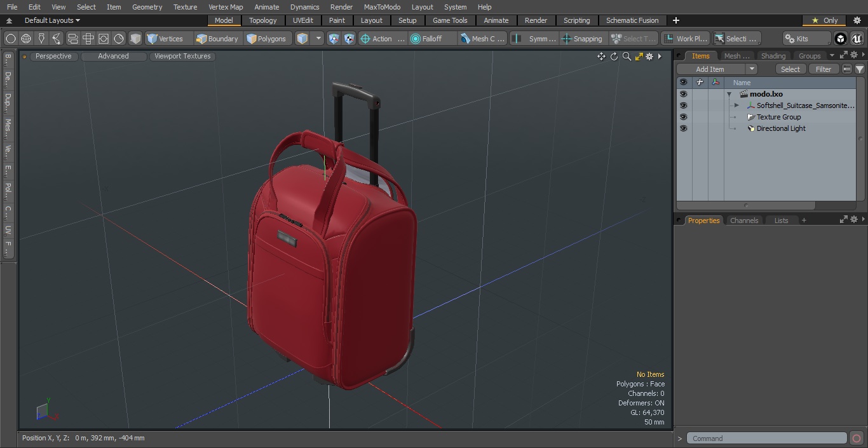Switch to Polygons selection mode

pos(267,39)
